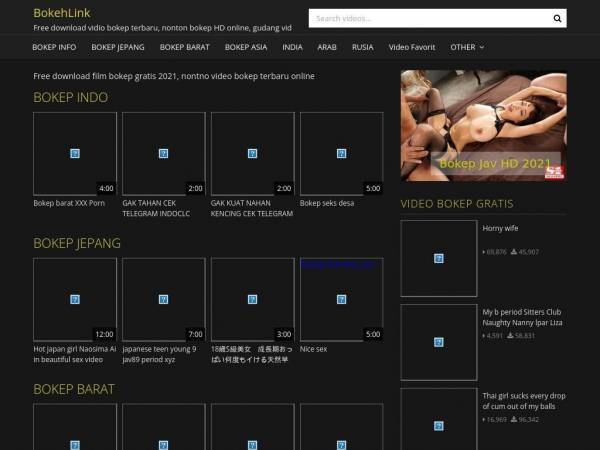Click the 4:00 duration badge
The height and width of the screenshot is (450, 600).
106,188
